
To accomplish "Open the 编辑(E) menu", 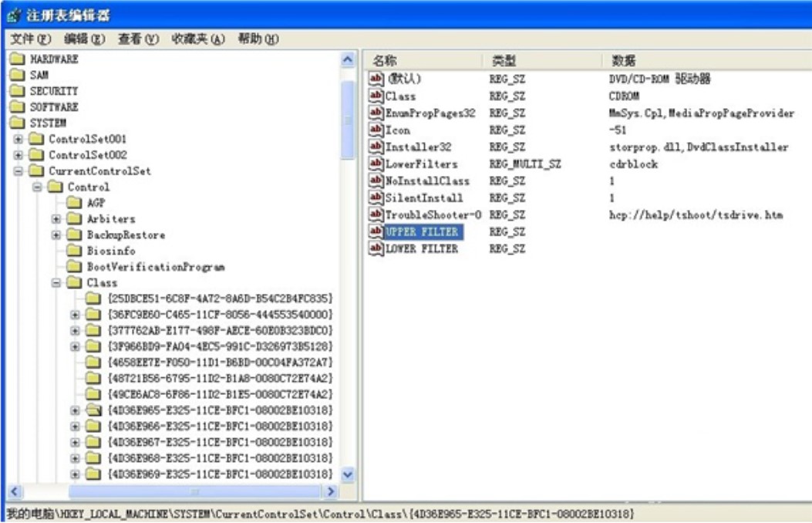I will coord(84,39).
